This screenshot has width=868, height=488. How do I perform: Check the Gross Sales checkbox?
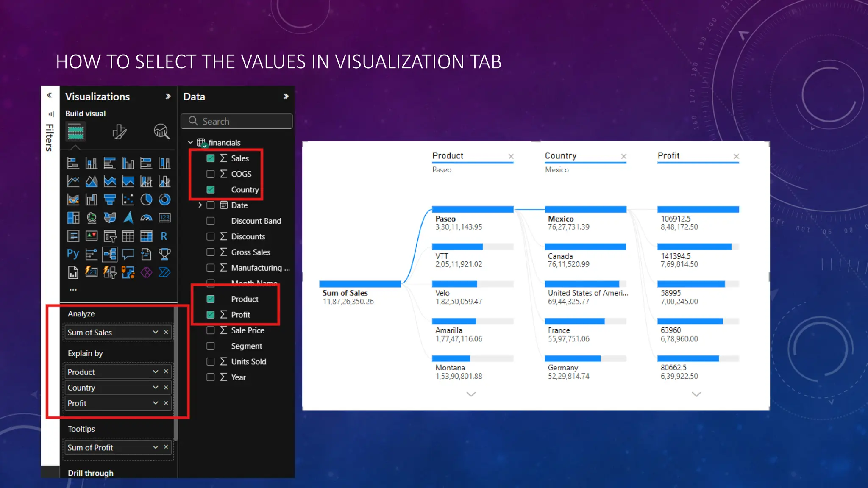pos(211,252)
